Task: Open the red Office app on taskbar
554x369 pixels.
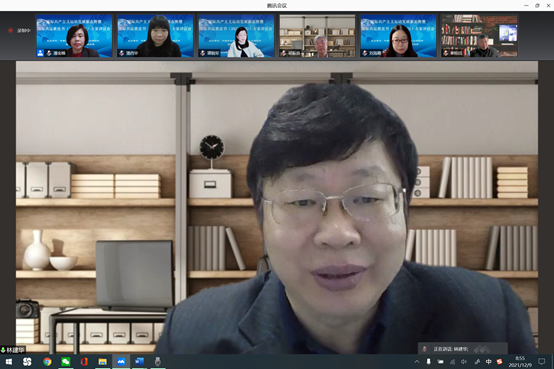Action: click(84, 362)
